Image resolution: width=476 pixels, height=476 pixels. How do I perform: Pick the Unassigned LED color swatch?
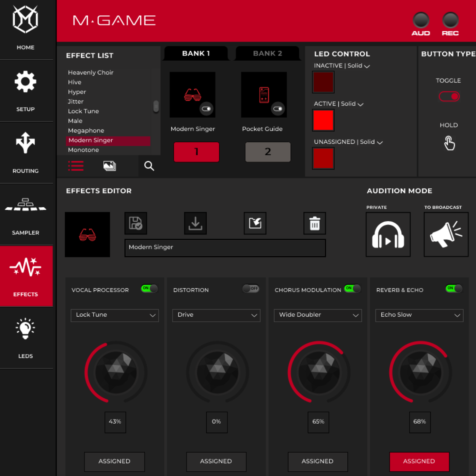[323, 158]
